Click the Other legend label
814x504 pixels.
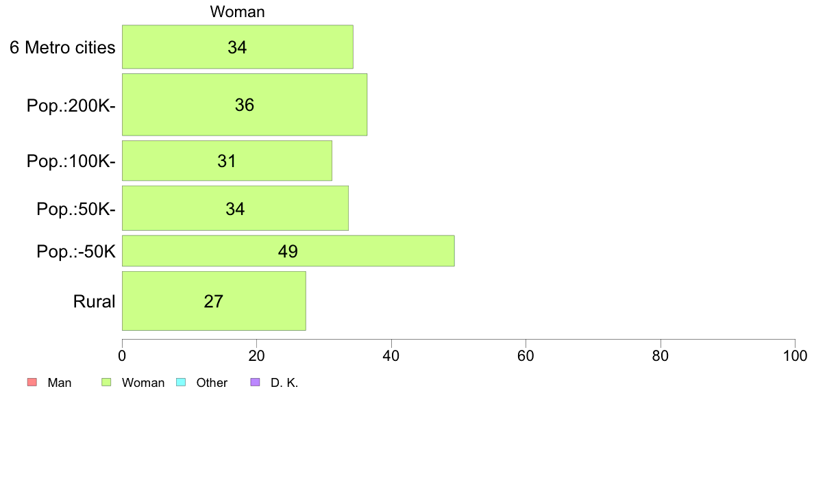(212, 383)
